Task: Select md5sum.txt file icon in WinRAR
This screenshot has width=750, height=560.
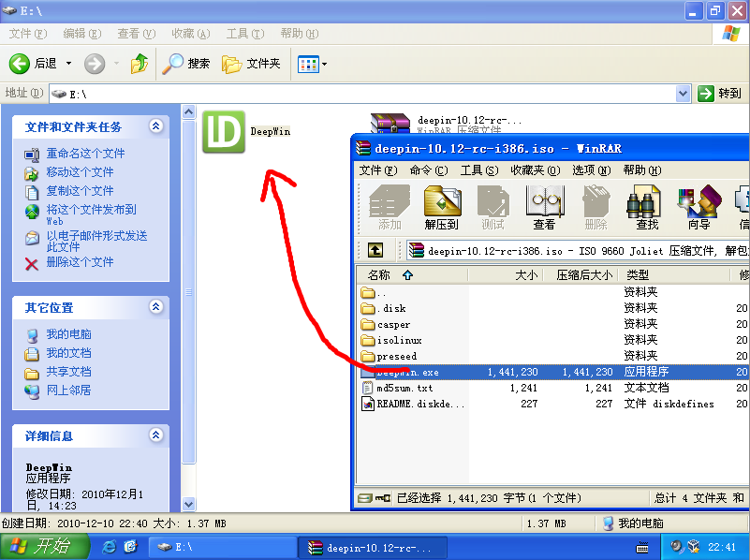Action: coord(367,388)
